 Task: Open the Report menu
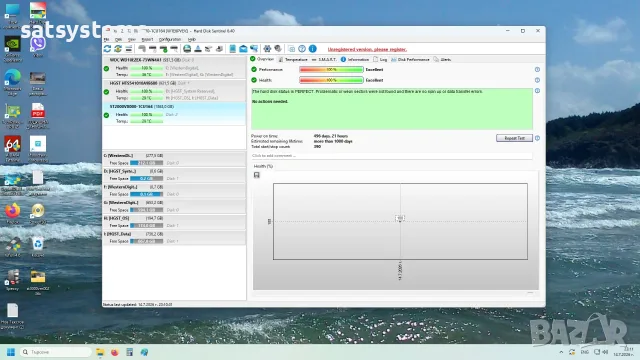pyautogui.click(x=147, y=40)
